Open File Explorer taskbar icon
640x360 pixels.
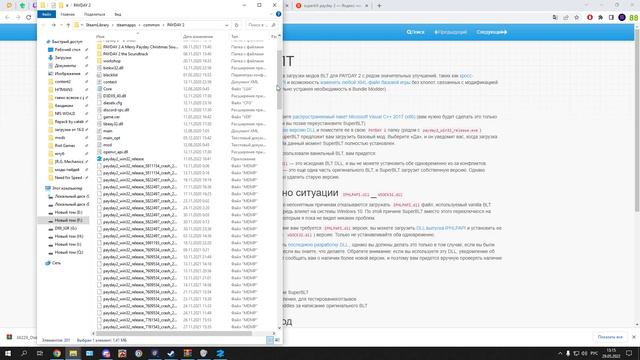[x=73, y=353]
